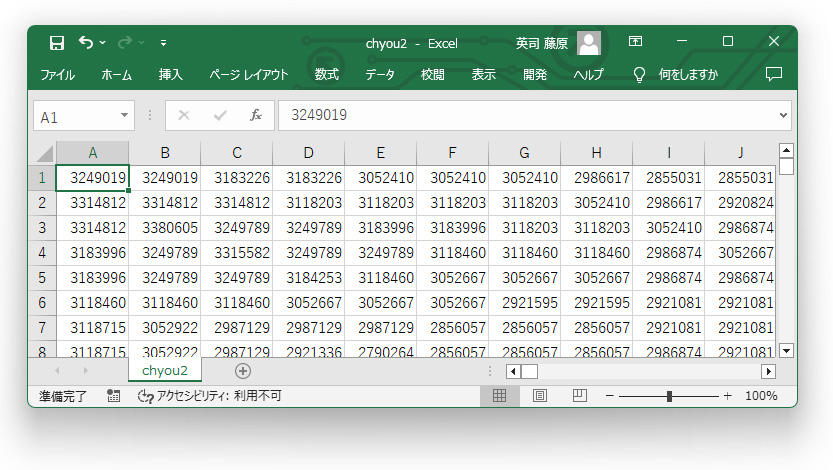
Task: Click the Save icon in title bar
Action: tap(56, 42)
